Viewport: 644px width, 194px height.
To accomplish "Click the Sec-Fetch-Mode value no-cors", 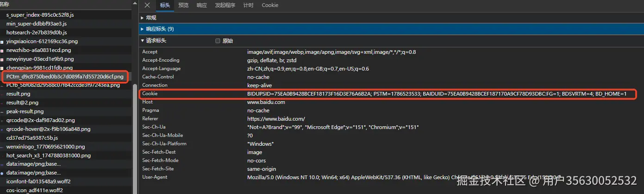I will 256,161.
